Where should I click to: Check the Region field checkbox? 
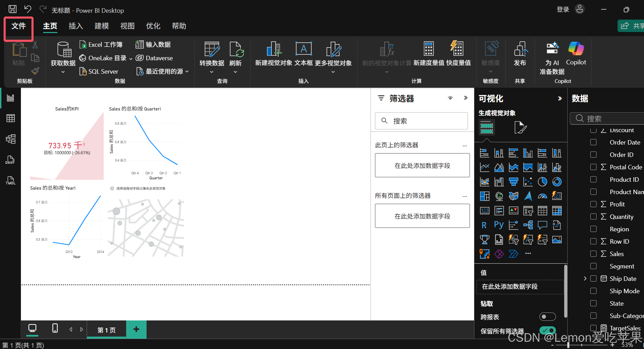593,229
